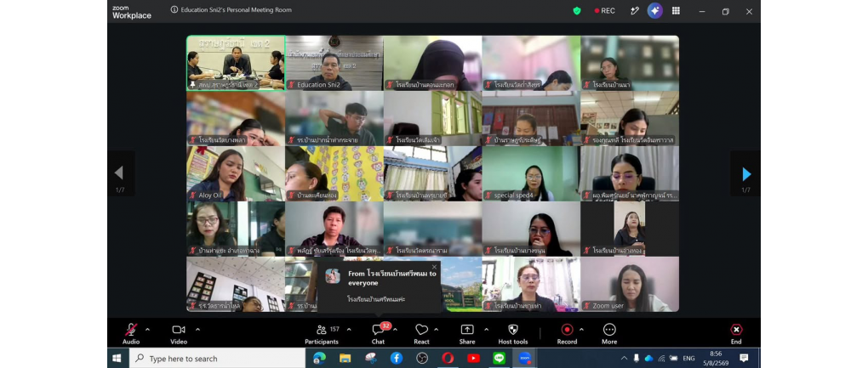This screenshot has height=368, width=868.
Task: Select the Aloy Oil video tile
Action: [x=236, y=173]
